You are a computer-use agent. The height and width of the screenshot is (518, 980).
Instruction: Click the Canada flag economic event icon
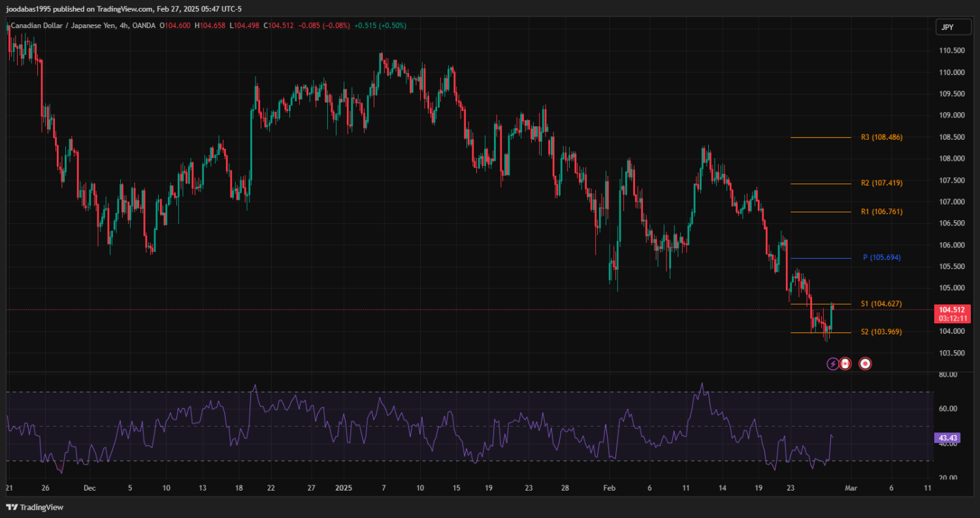click(x=845, y=363)
